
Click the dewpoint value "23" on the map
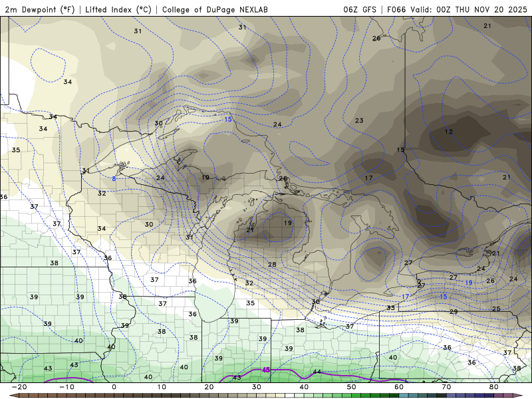point(359,120)
